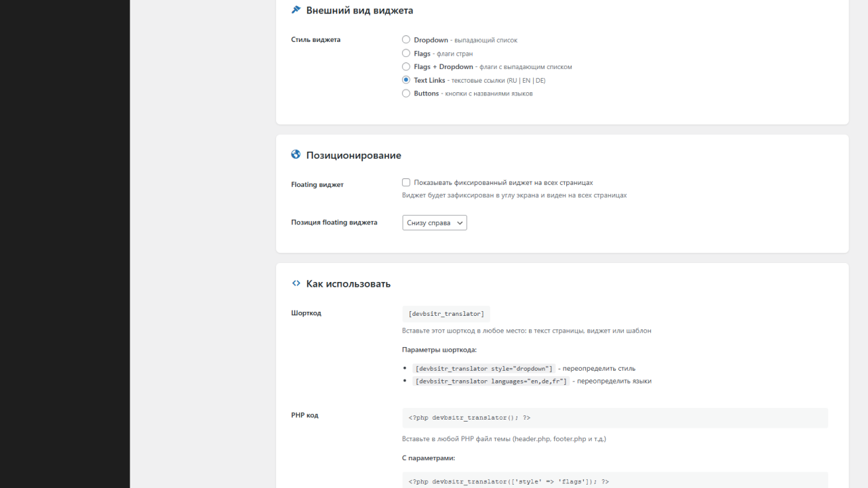Click the [devbsitr_translator] shortcode field

tap(446, 314)
